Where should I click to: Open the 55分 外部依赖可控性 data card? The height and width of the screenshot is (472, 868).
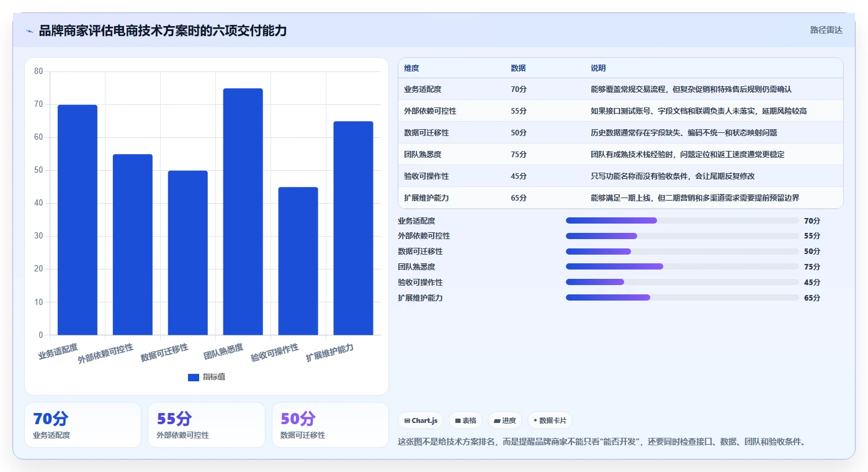tap(207, 425)
